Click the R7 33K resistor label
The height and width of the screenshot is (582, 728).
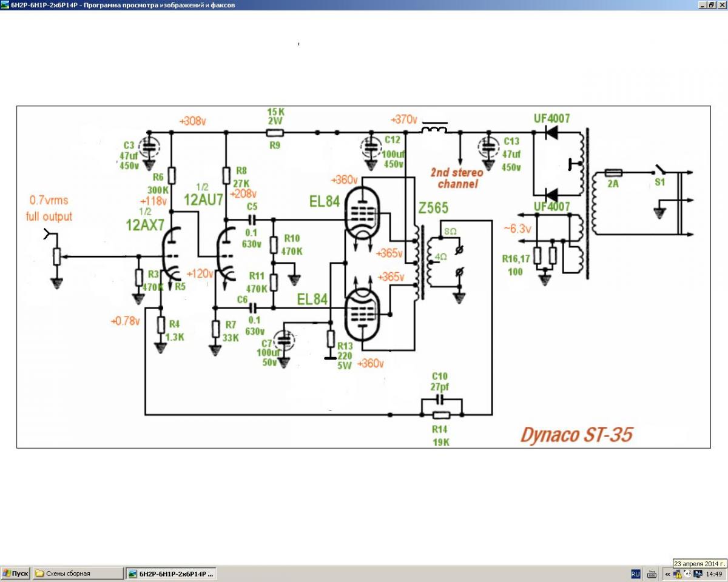click(230, 330)
